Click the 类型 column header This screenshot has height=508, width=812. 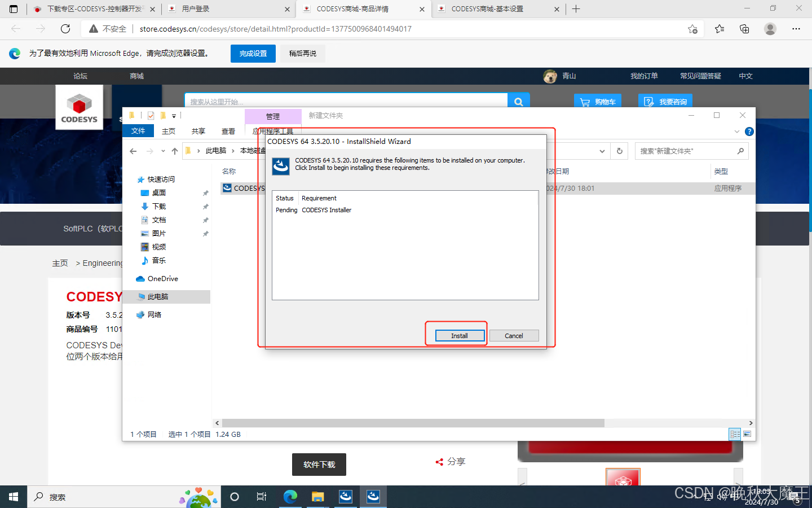pos(721,172)
